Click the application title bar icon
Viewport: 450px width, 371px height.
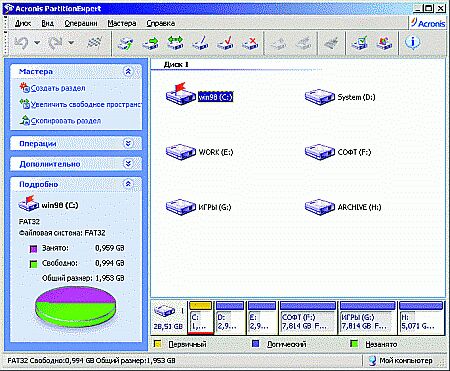coord(8,8)
